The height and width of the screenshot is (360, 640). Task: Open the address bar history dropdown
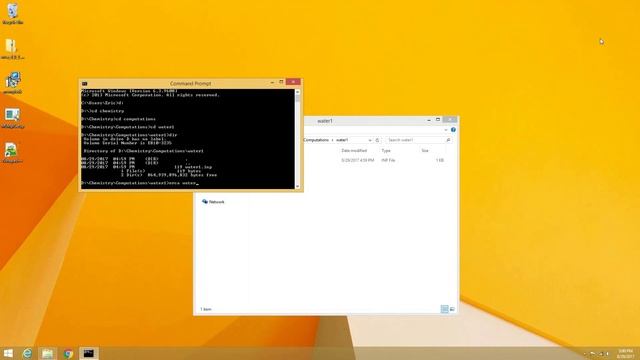click(370, 140)
